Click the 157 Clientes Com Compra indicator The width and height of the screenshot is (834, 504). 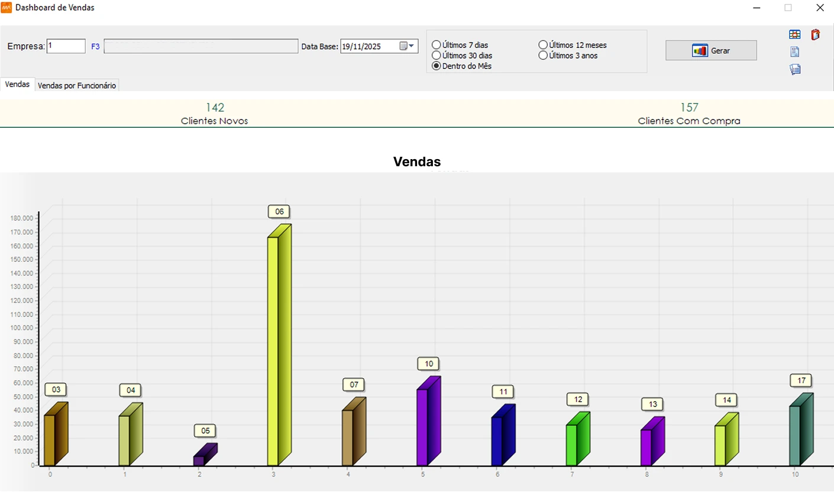point(688,114)
